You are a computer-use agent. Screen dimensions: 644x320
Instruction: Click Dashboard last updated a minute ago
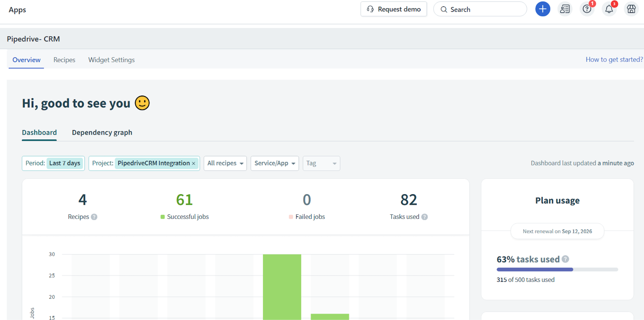582,163
